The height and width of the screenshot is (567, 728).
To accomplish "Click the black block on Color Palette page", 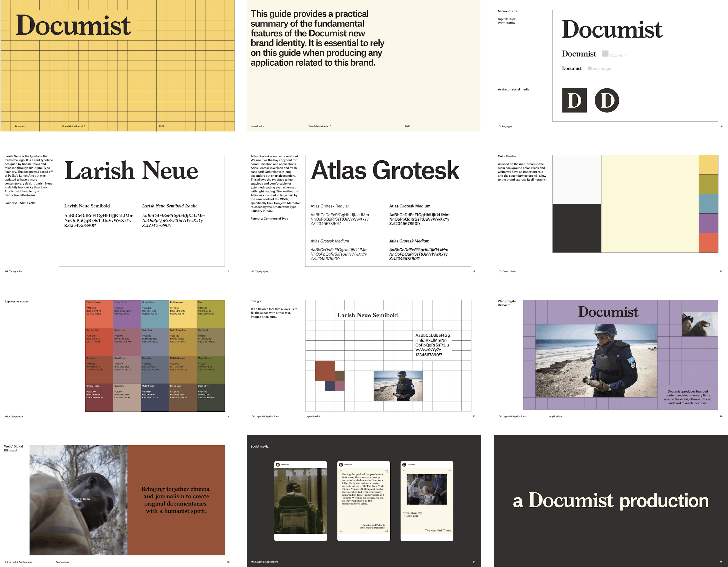I will tap(577, 228).
